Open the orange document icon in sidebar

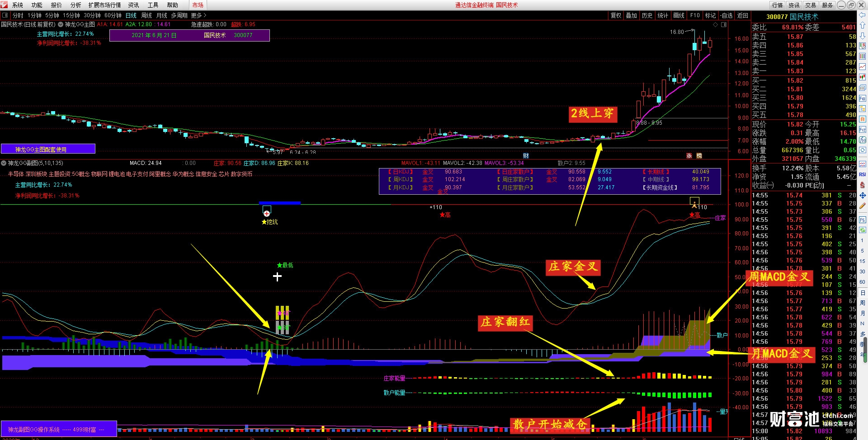(863, 119)
